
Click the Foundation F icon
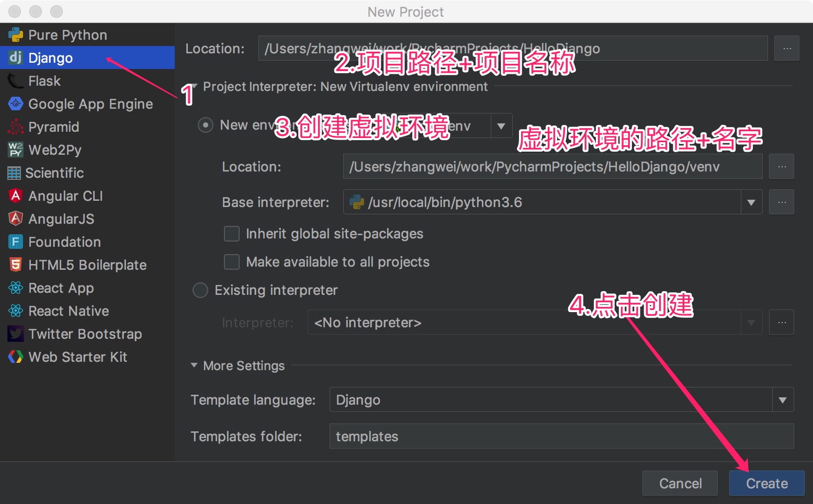[x=16, y=242]
